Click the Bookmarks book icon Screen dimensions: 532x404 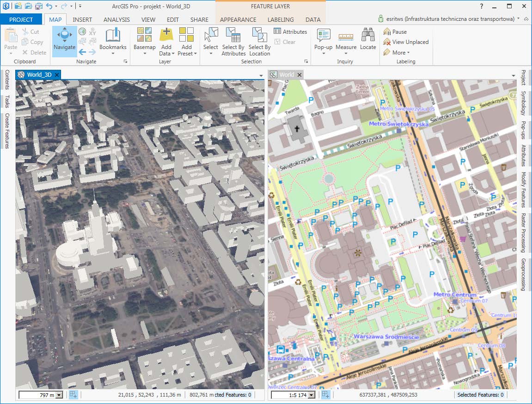point(113,35)
